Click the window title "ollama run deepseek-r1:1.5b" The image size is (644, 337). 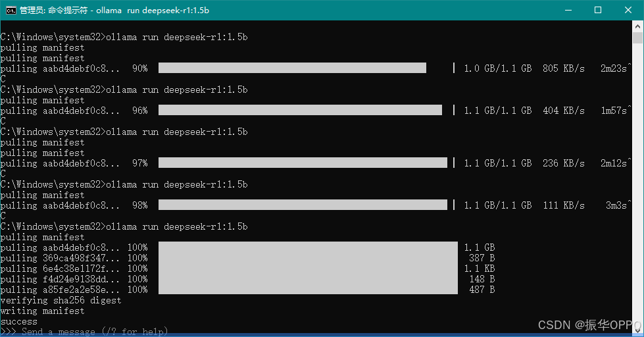[x=153, y=11]
